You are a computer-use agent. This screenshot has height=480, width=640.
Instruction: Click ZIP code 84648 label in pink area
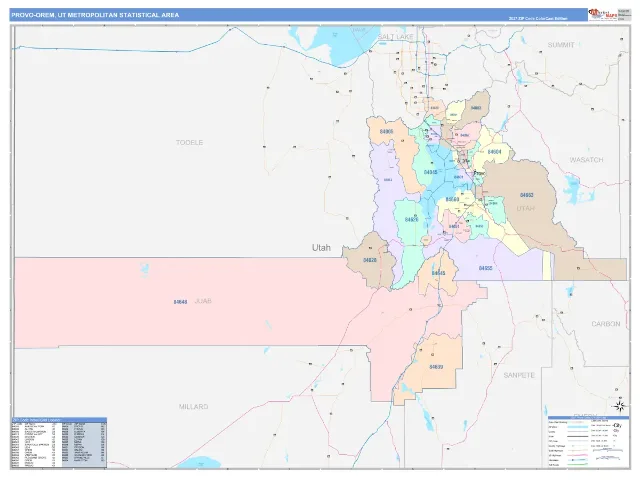180,302
